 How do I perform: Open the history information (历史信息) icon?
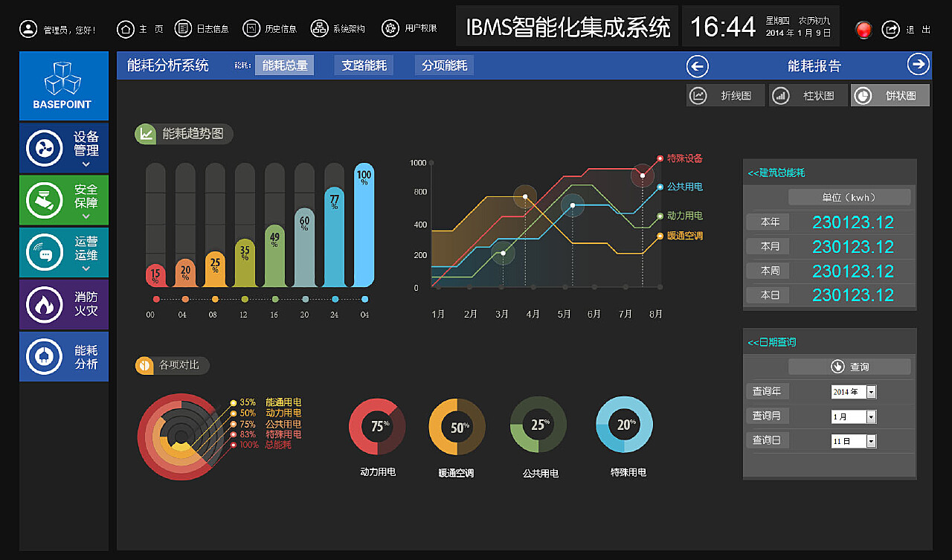(252, 29)
